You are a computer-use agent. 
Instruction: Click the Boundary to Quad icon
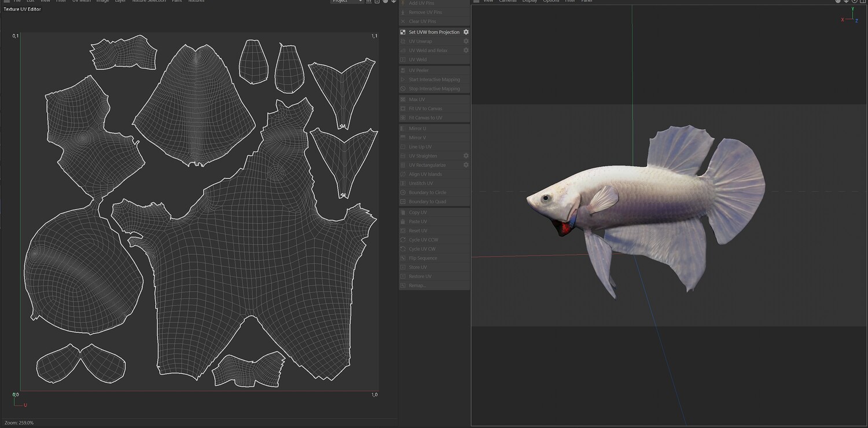point(403,202)
